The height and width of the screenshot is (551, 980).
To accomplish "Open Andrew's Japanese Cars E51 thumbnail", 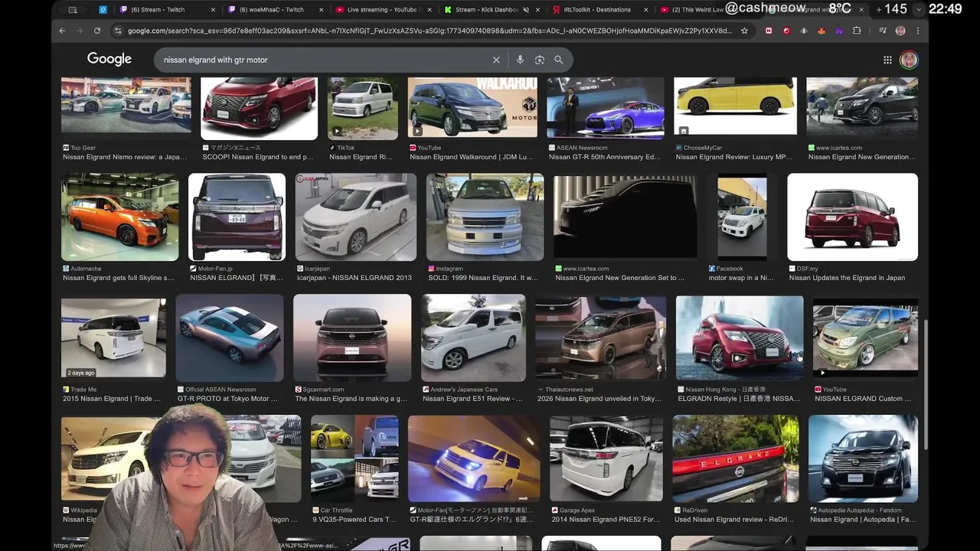I will click(x=473, y=337).
